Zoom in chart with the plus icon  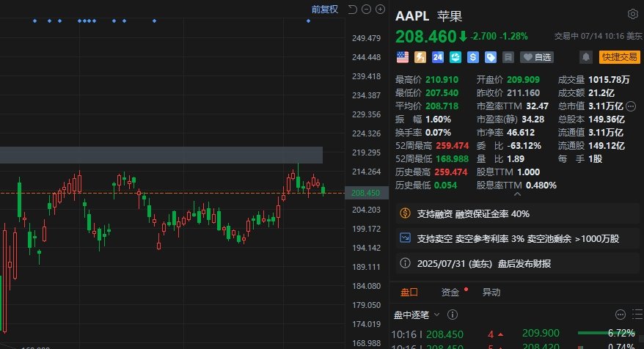[x=381, y=9]
